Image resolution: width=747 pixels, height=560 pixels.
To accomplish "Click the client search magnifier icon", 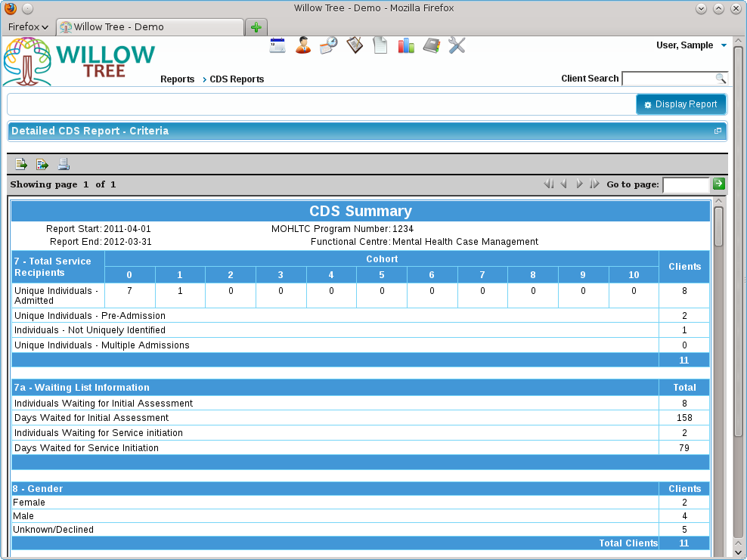I will tap(721, 79).
